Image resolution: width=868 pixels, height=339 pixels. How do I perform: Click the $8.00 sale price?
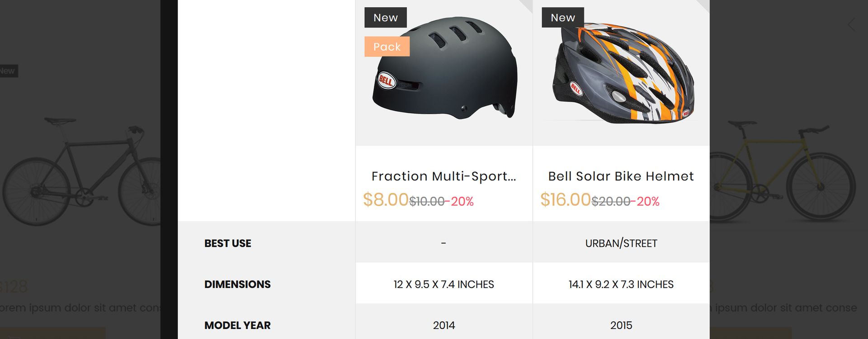386,200
